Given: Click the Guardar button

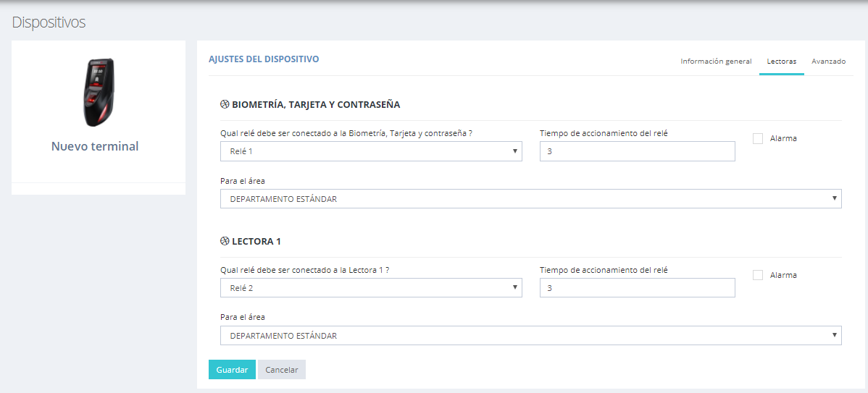Looking at the screenshot, I should coord(232,370).
